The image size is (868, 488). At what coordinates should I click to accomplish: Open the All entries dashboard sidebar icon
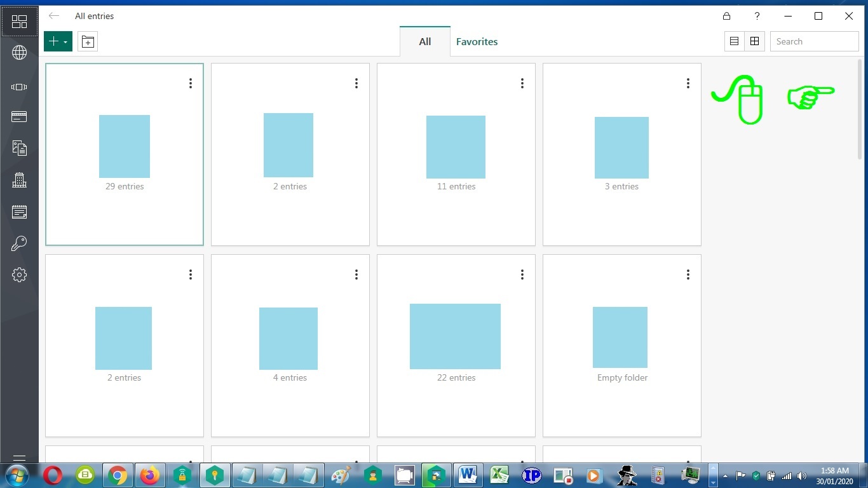coord(19,22)
